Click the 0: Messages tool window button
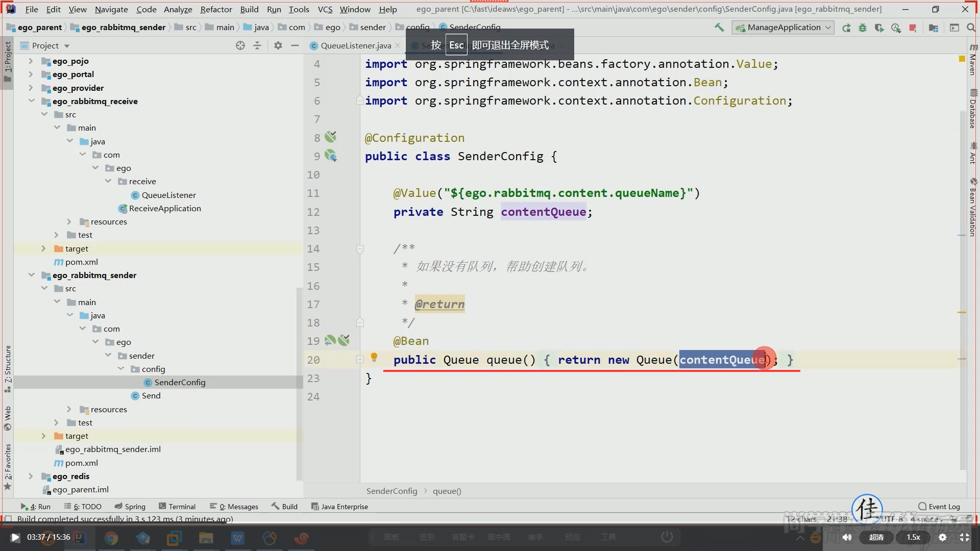The width and height of the screenshot is (980, 551). coord(234,507)
